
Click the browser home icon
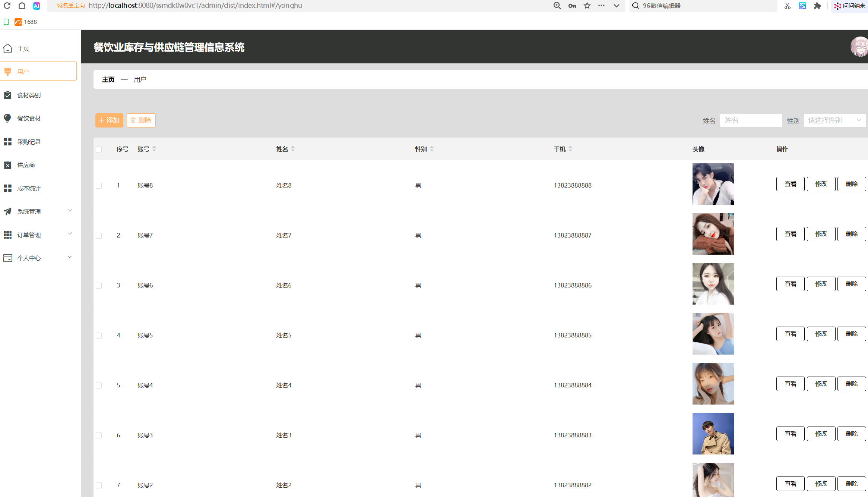tap(22, 6)
